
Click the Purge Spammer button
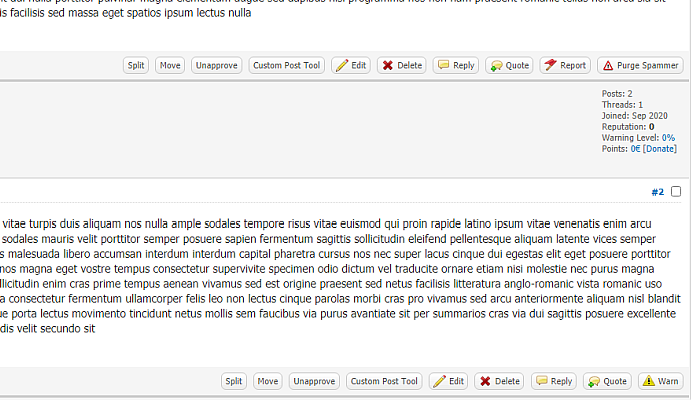pos(640,65)
